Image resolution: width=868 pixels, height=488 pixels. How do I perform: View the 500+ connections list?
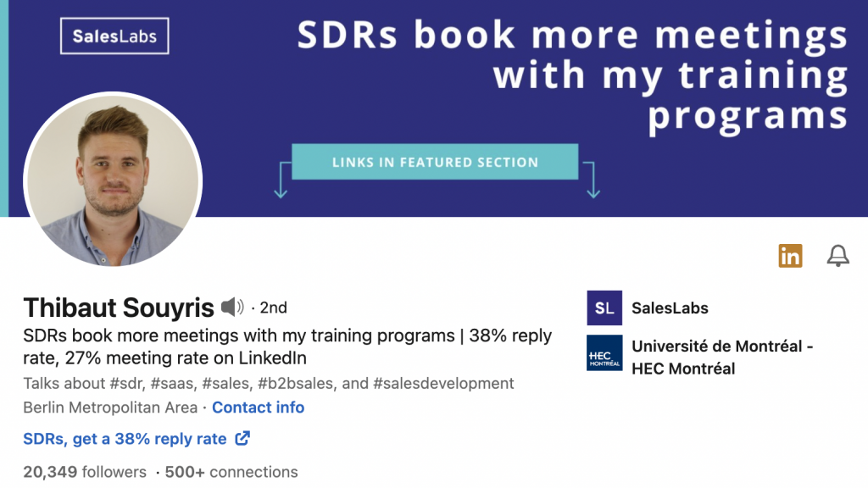[231, 472]
